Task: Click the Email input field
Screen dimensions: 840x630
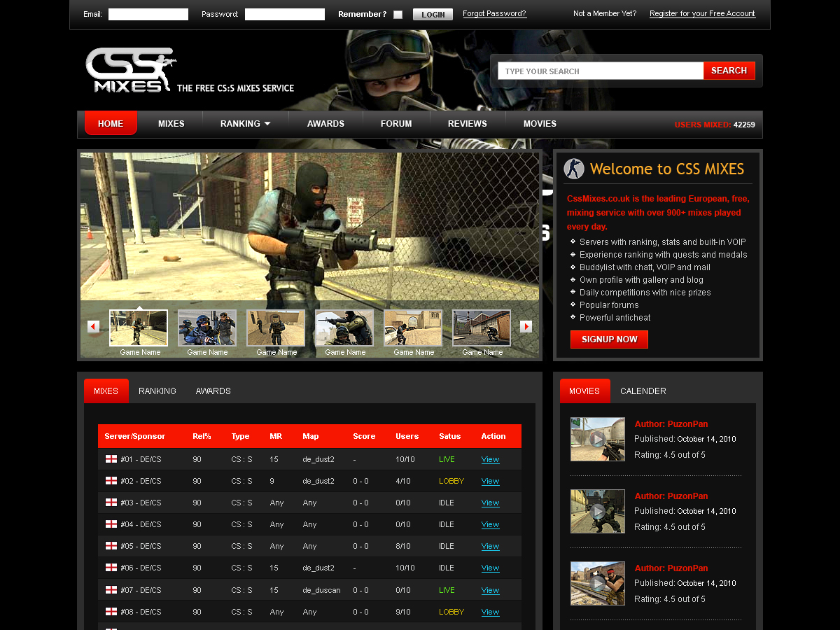Action: tap(148, 14)
